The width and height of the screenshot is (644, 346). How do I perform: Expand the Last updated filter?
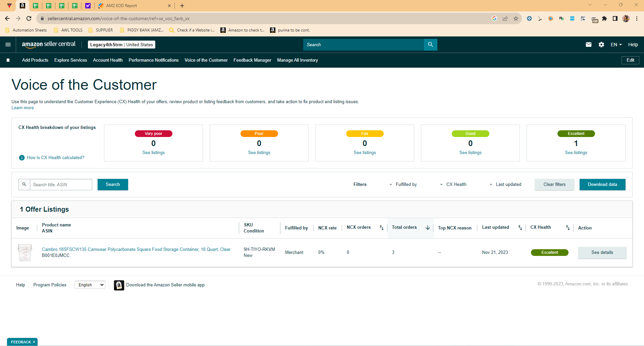pyautogui.click(x=505, y=185)
